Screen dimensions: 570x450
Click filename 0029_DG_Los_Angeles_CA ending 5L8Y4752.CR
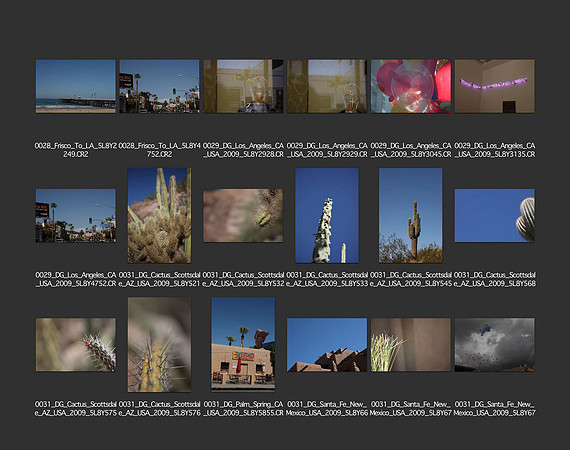pyautogui.click(x=76, y=279)
